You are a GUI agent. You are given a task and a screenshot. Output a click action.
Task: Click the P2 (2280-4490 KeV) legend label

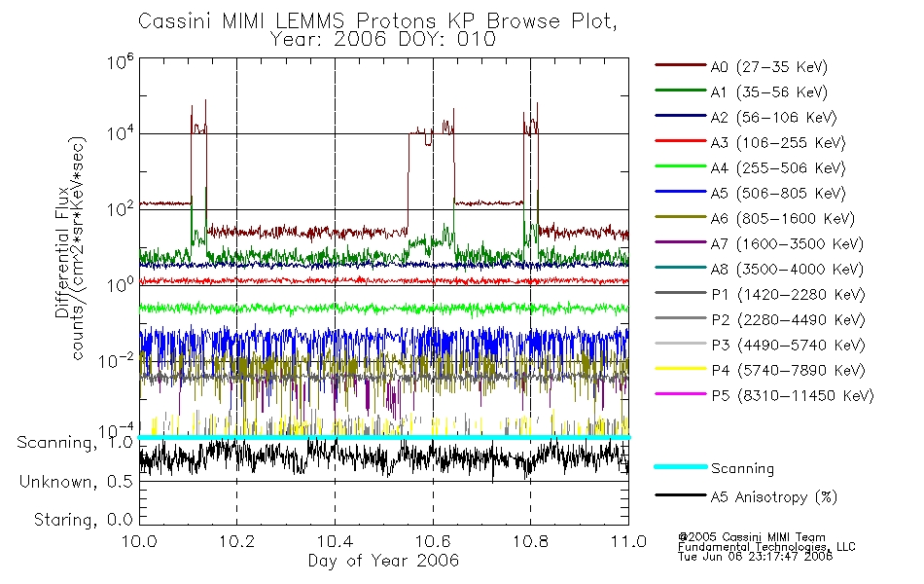[x=788, y=320]
